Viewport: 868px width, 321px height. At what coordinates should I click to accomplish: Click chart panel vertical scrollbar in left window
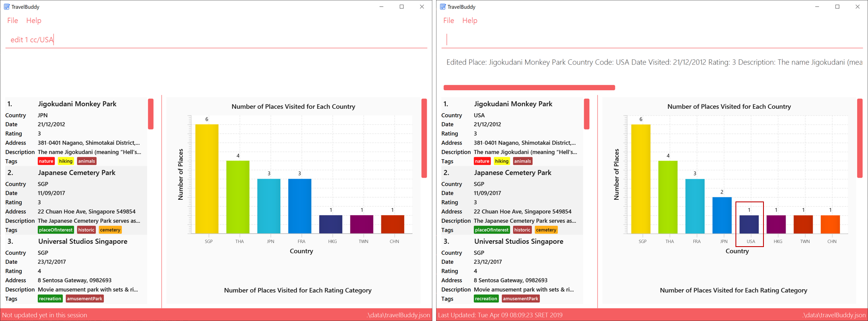[424, 138]
